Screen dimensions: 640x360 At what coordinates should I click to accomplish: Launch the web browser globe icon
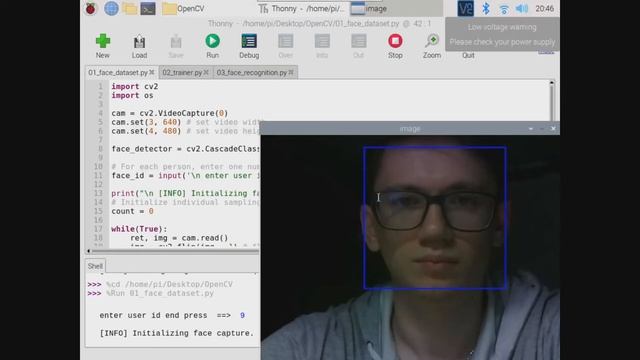click(111, 8)
